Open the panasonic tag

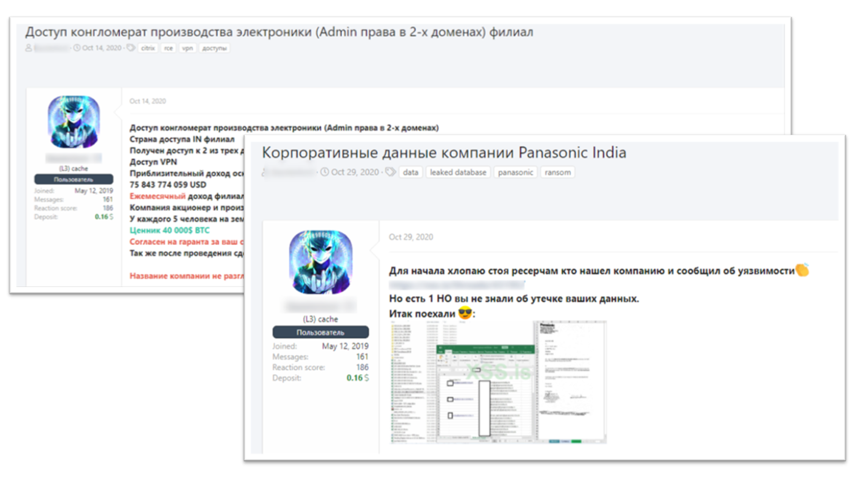[x=515, y=172]
